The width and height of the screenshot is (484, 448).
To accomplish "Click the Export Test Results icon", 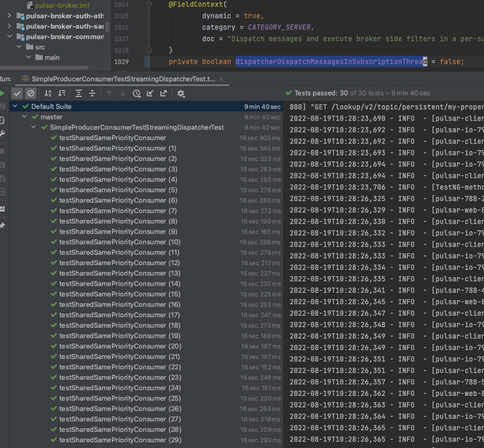I will click(164, 93).
